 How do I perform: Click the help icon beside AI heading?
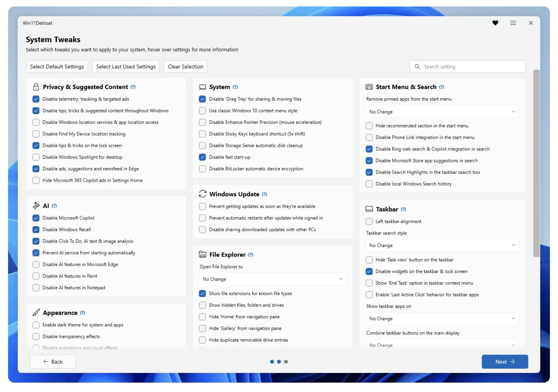click(54, 206)
